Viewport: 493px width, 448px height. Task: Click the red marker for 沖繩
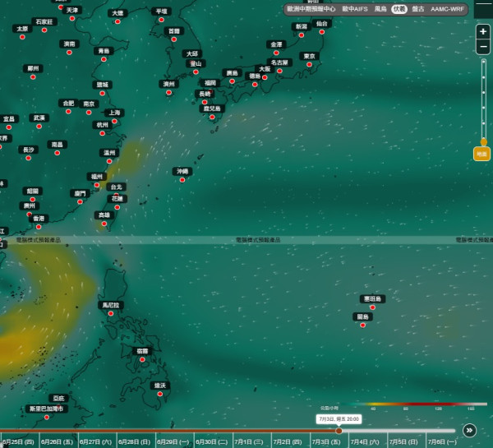[x=182, y=180]
